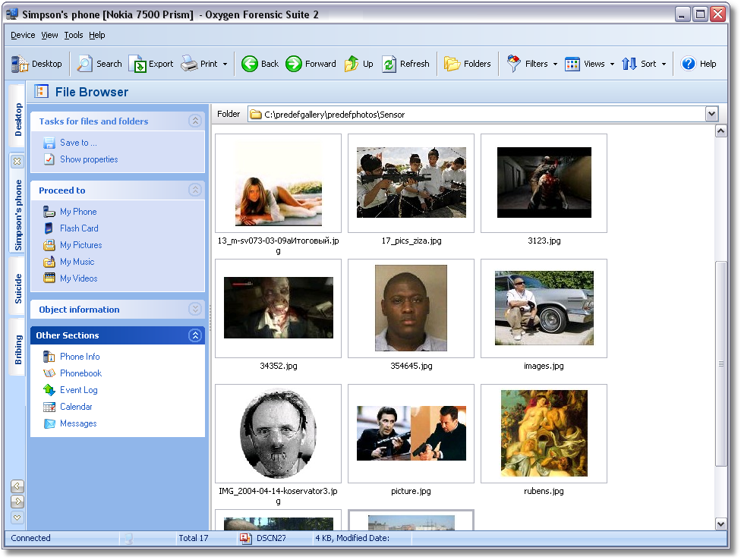Click the Save to... disk icon
This screenshot has height=560, width=741.
click(49, 143)
